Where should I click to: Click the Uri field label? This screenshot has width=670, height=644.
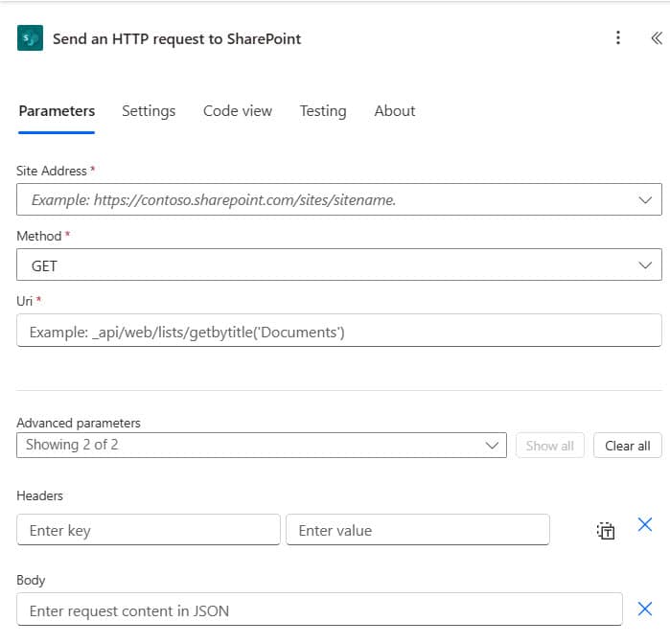point(24,301)
